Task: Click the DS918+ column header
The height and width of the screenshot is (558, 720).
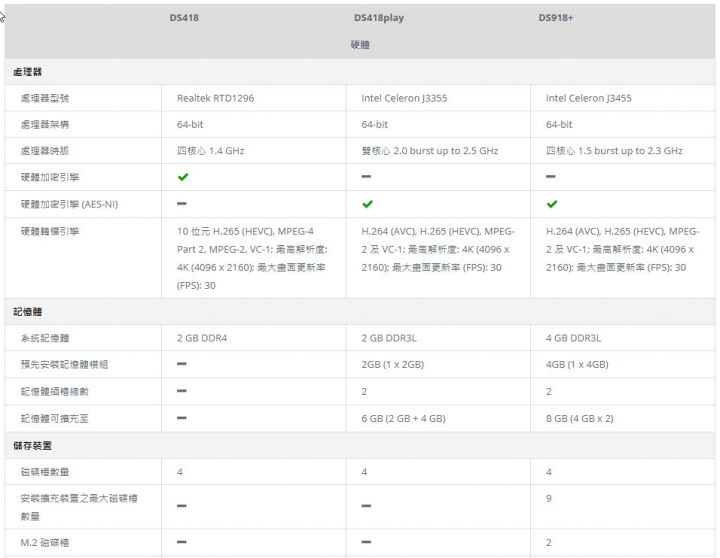Action: coord(556,18)
